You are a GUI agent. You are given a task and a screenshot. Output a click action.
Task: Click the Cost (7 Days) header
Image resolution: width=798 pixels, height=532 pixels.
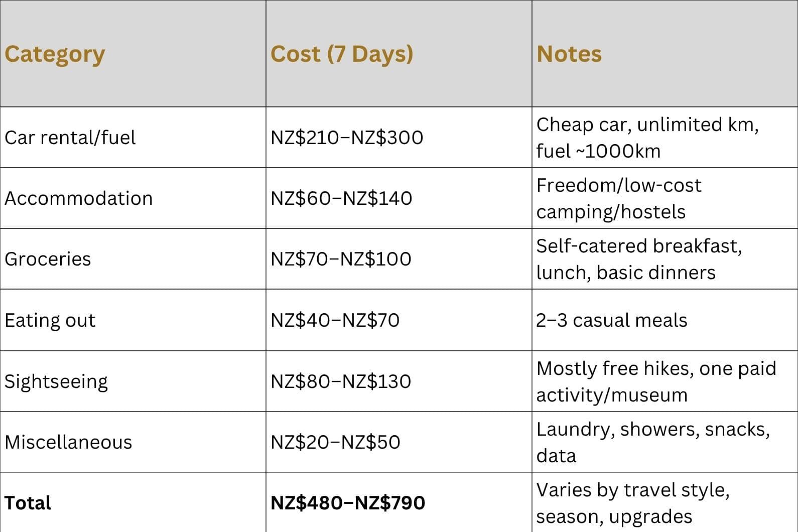point(342,54)
